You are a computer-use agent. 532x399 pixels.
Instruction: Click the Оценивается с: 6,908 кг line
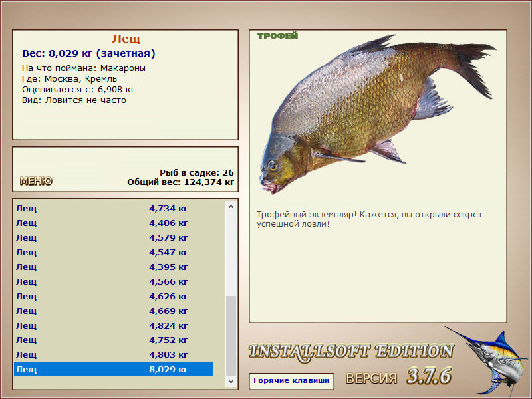click(x=78, y=90)
